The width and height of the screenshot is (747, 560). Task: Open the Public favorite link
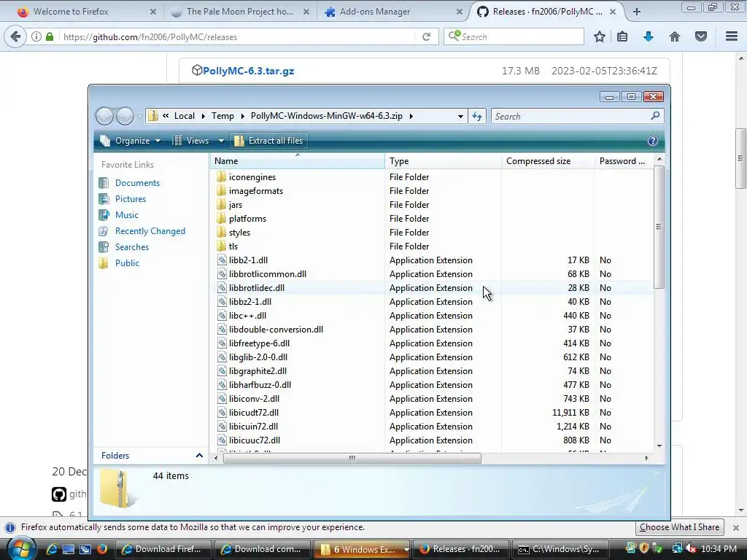click(x=127, y=262)
